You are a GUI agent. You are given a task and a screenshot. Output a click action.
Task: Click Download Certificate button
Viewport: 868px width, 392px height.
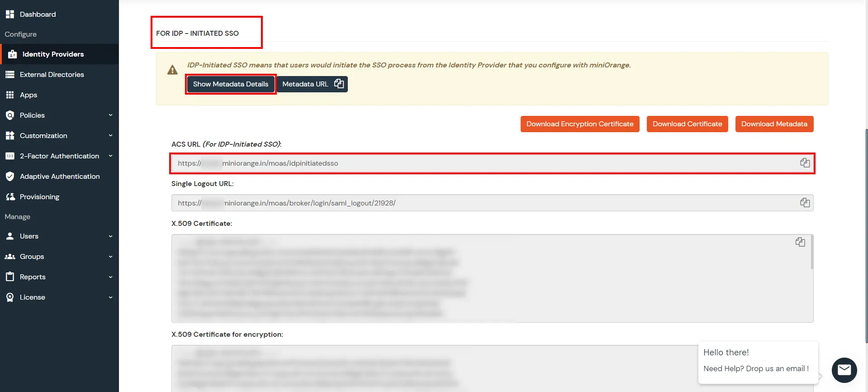point(687,124)
